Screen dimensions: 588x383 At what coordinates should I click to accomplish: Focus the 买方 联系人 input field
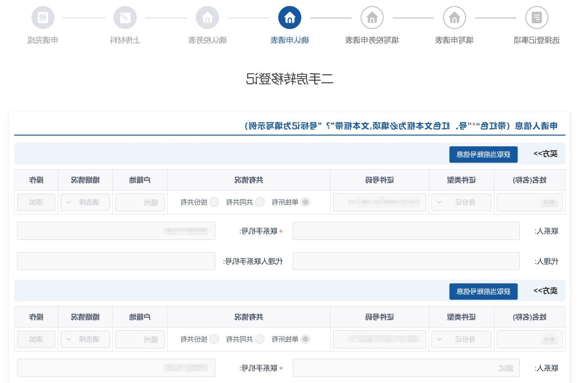(406, 231)
